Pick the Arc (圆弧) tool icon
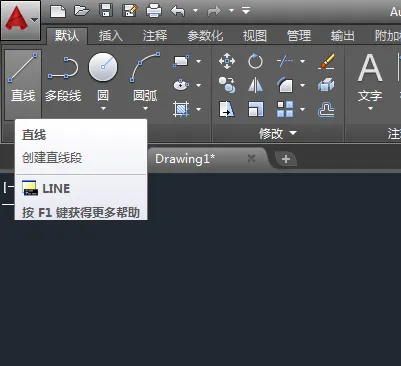Image resolution: width=401 pixels, height=366 pixels. [145, 67]
